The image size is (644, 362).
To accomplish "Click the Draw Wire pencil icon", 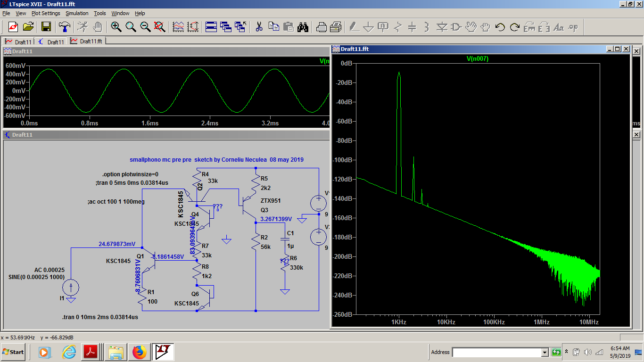I will (354, 27).
